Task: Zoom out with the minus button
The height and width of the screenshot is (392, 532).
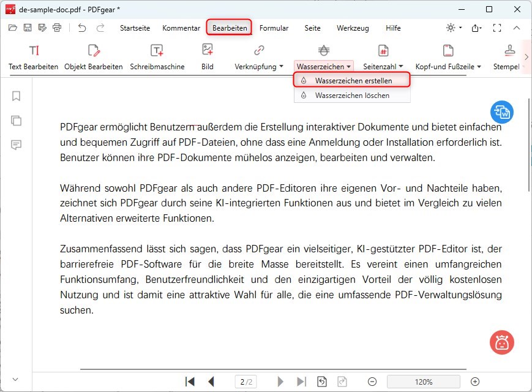Action: pyautogui.click(x=372, y=382)
